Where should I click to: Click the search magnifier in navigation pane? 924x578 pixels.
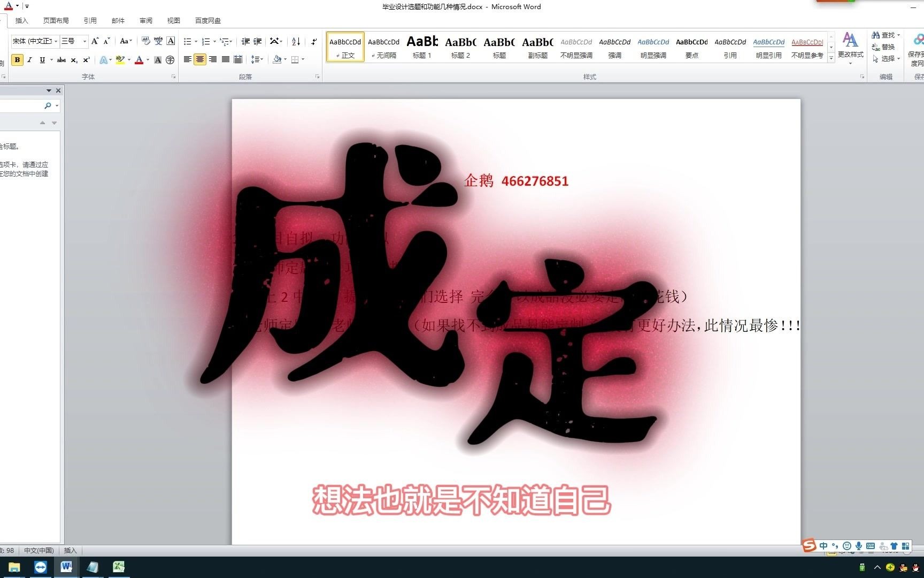48,105
